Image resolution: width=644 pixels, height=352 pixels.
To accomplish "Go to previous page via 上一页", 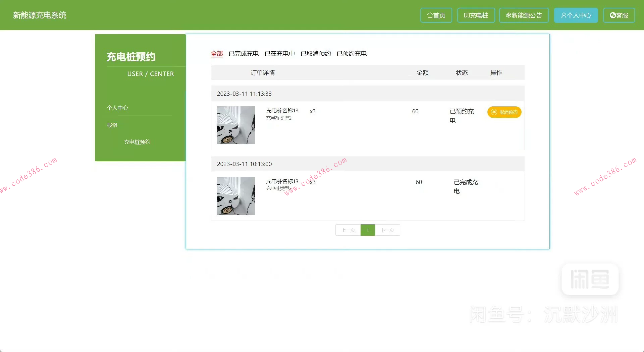I will point(347,230).
